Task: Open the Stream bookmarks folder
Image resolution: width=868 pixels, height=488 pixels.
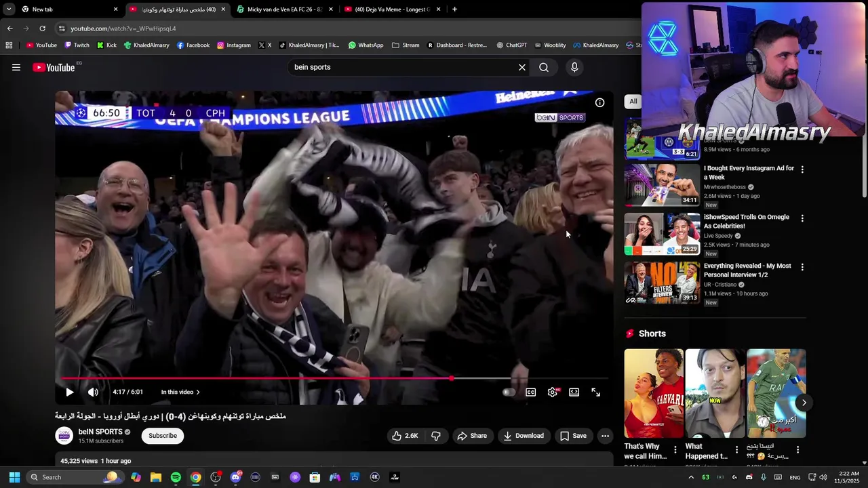Action: [406, 45]
